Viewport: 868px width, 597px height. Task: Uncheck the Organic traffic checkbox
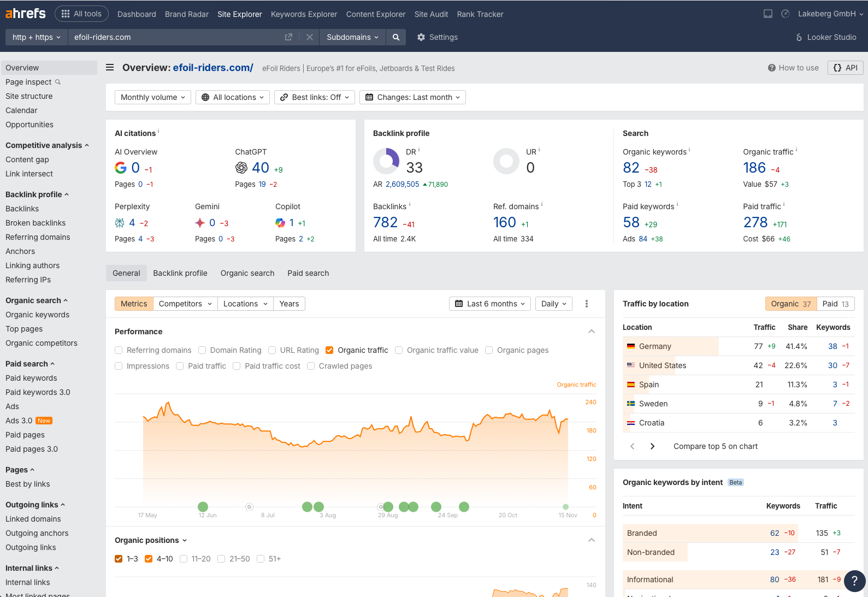[329, 350]
